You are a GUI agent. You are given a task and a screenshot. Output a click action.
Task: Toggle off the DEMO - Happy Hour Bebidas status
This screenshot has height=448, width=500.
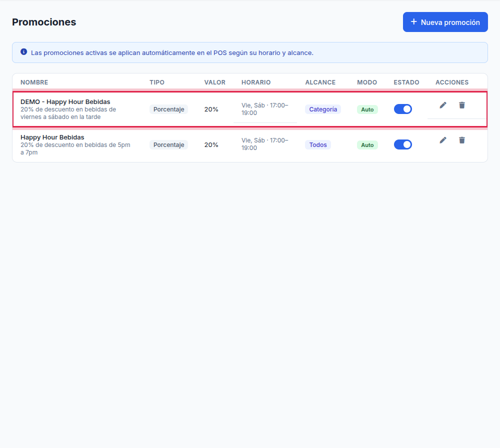(x=402, y=109)
